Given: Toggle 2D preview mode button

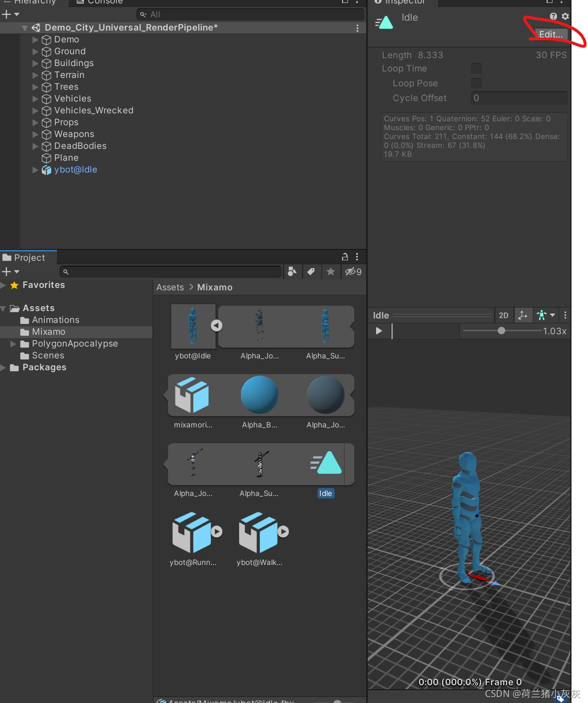Looking at the screenshot, I should pyautogui.click(x=504, y=316).
